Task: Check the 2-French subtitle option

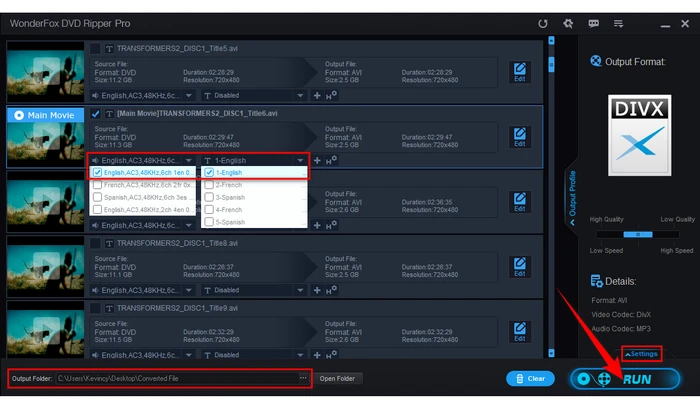Action: (x=209, y=184)
